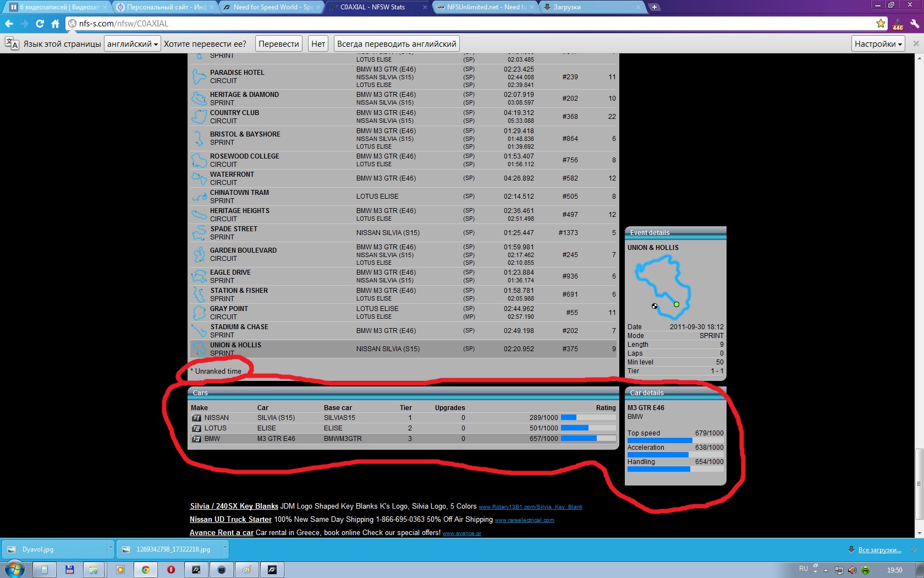Open the downloaded 1269342798_17322218.jpg file

pos(169,549)
